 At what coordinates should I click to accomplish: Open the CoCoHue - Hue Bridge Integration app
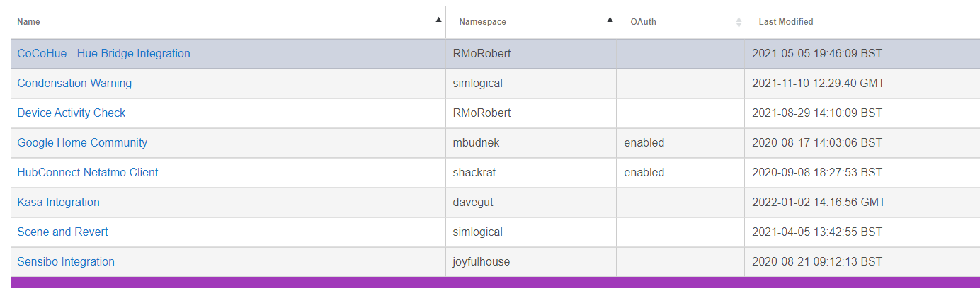[103, 54]
